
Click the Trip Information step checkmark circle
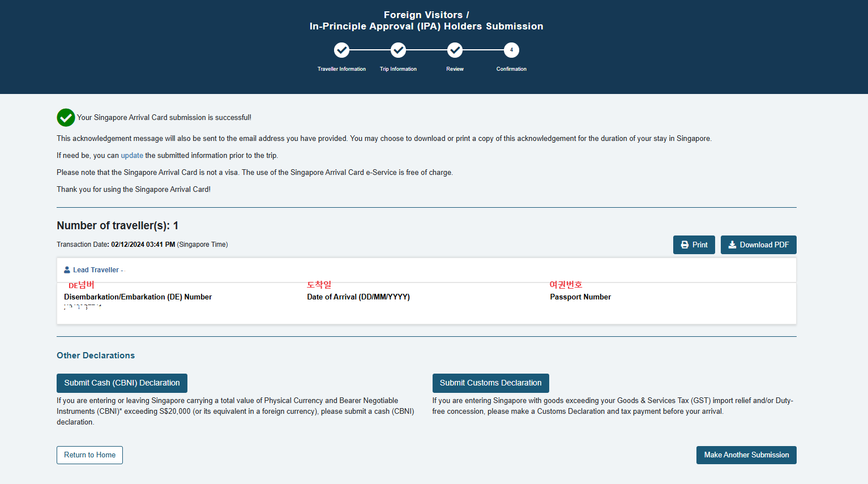click(x=398, y=50)
